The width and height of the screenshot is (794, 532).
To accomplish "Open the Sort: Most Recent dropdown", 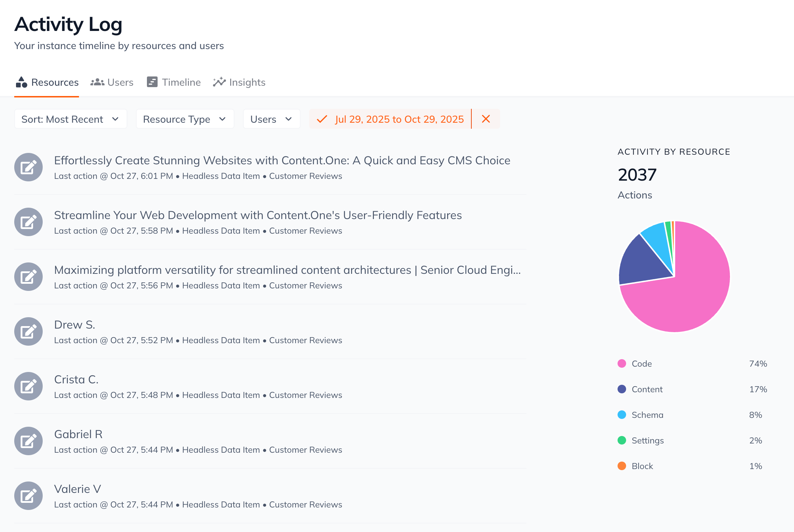I will click(x=70, y=119).
